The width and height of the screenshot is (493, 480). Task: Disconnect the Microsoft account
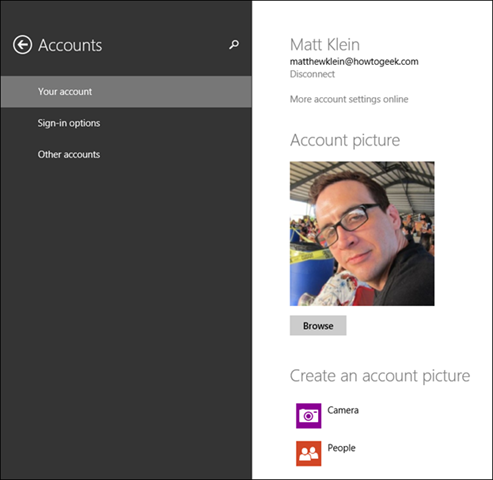pyautogui.click(x=312, y=74)
